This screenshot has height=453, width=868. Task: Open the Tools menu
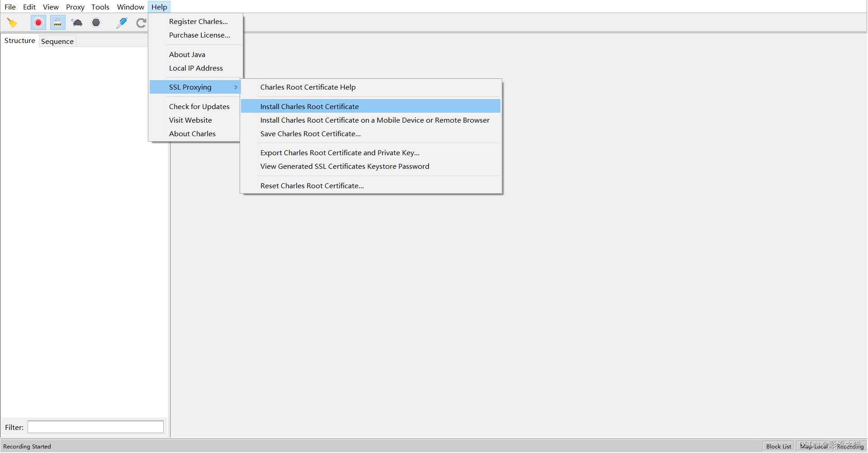coord(100,7)
